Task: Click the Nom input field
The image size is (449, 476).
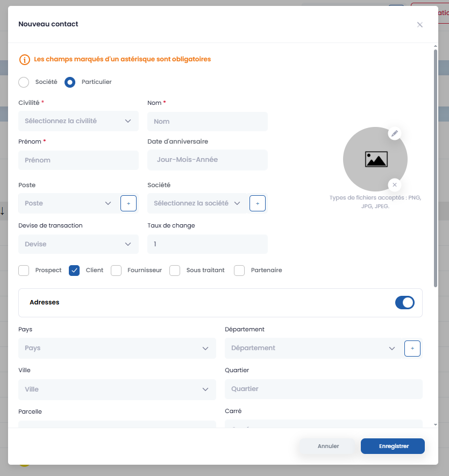Action: 207,122
